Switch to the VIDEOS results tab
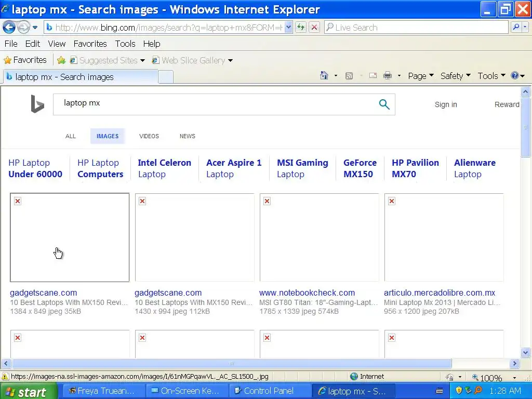Viewport: 532px width, 399px height. (x=149, y=136)
